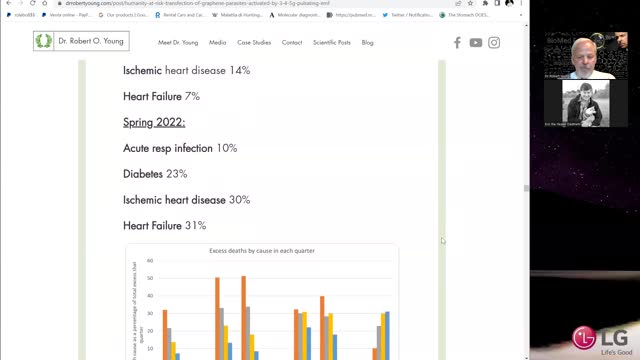Click the Dr. Robert O. Young logo
The image size is (640, 360).
pos(81,41)
